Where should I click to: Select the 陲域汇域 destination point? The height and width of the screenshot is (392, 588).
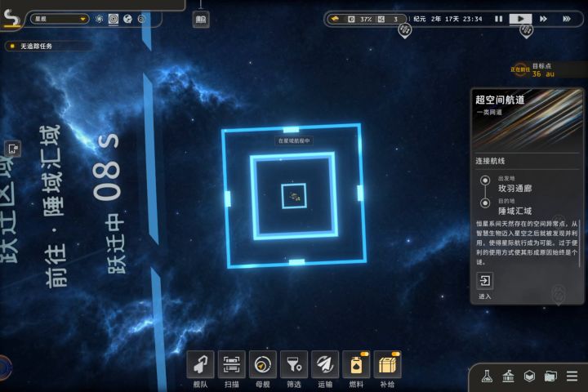point(514,212)
